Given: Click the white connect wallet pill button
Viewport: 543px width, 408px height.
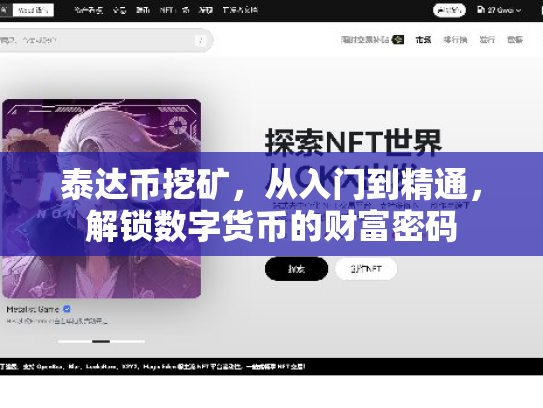Looking at the screenshot, I should pos(449,10).
